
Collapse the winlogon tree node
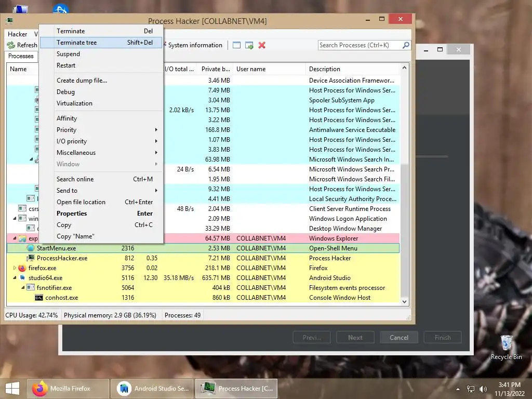pyautogui.click(x=15, y=219)
